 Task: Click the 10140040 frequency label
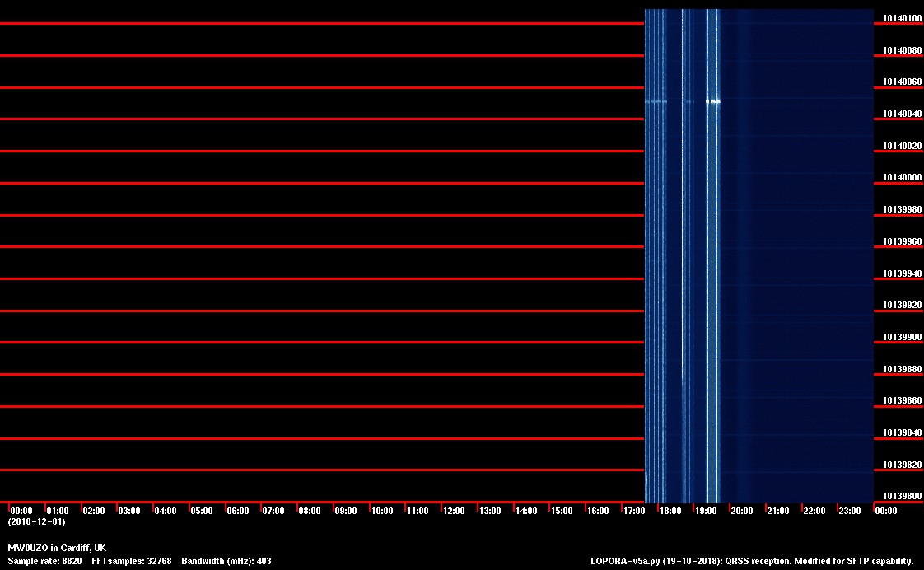click(x=902, y=114)
